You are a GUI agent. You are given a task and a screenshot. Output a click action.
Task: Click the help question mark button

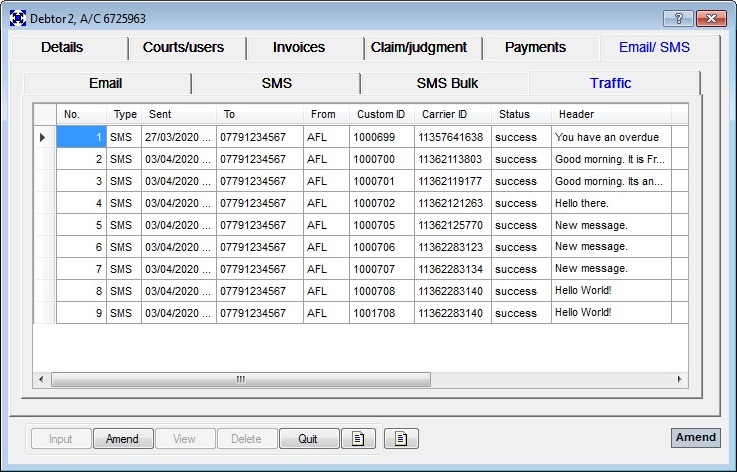(678, 18)
